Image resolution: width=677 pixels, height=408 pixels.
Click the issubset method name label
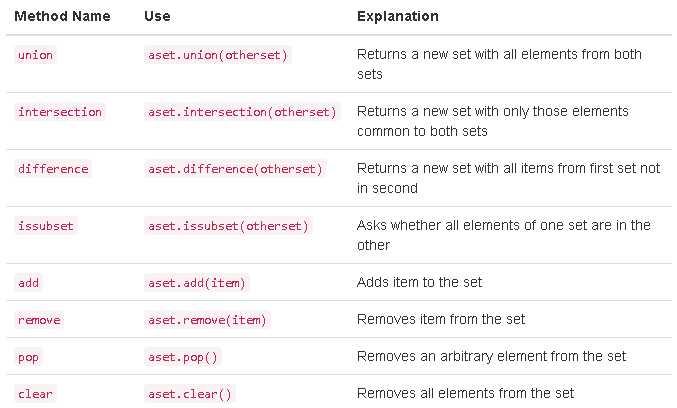[x=46, y=226]
